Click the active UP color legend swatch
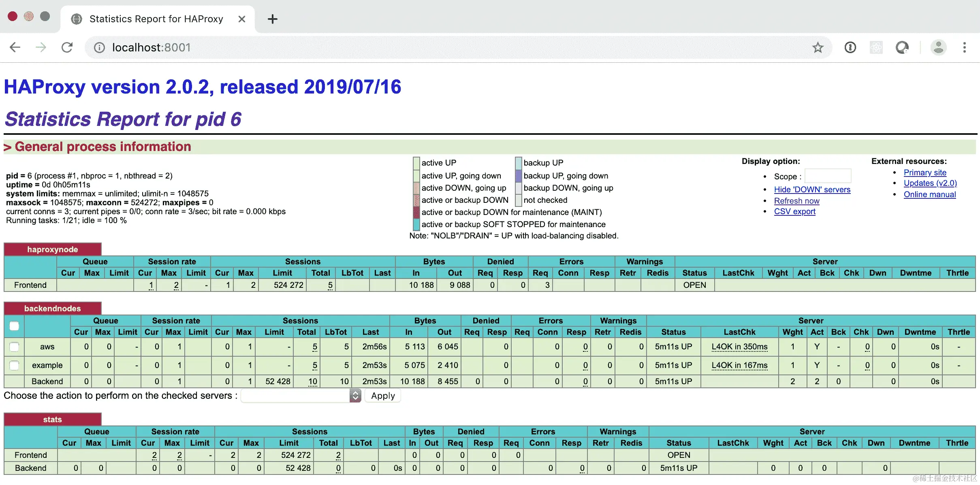Viewport: 980px width, 485px height. [x=416, y=163]
